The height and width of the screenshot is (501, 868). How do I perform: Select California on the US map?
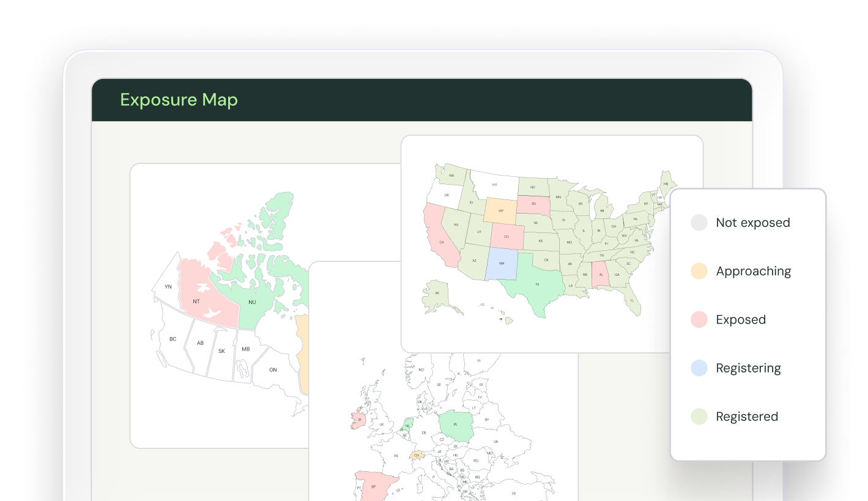(440, 241)
